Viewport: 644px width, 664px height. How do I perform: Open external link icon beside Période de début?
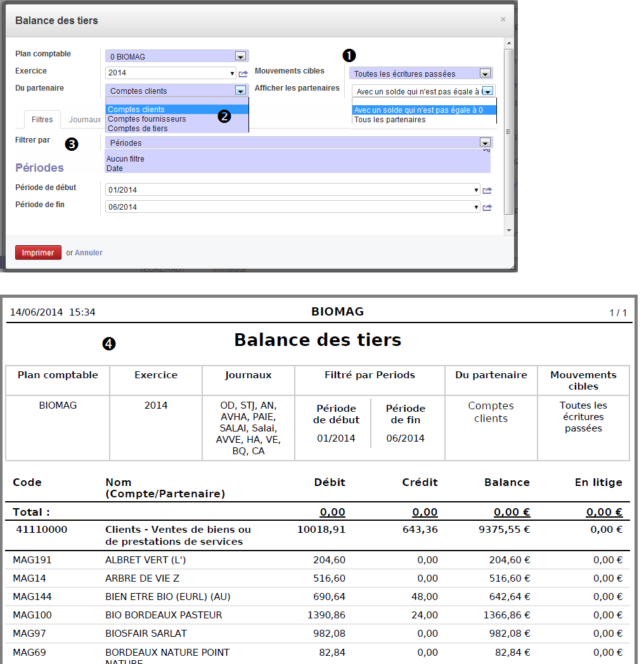point(487,190)
